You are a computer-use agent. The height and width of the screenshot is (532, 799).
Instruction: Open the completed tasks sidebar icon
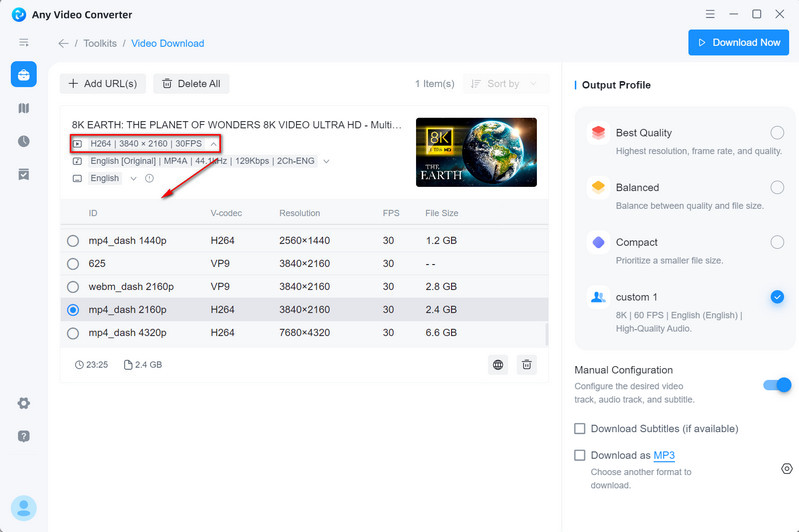pos(23,174)
